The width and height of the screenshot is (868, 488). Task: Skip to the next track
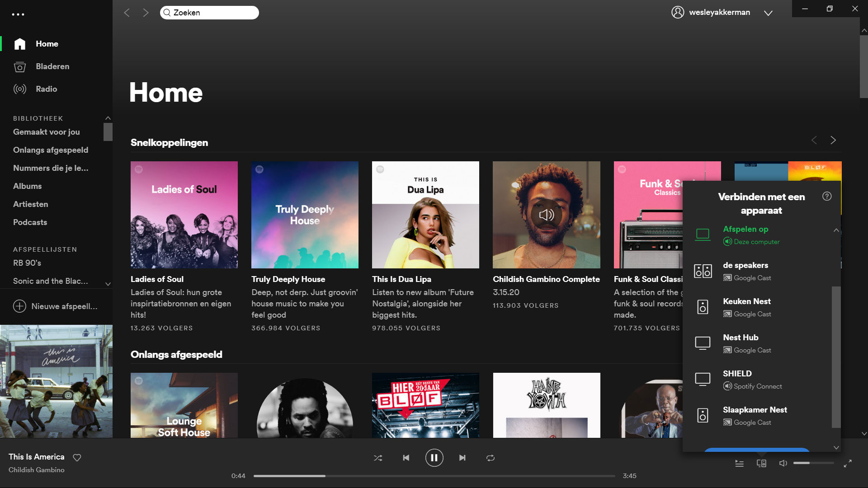coord(462,458)
